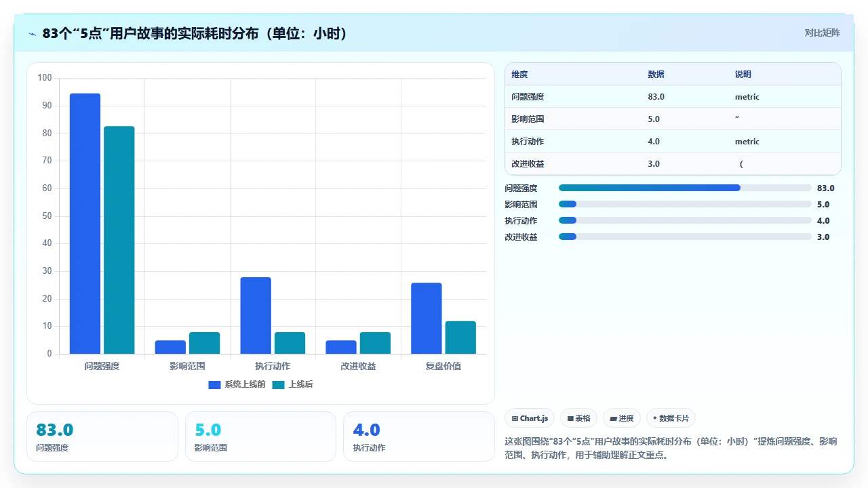Click the 执行动作 progress bar
The height and width of the screenshot is (488, 868).
685,220
